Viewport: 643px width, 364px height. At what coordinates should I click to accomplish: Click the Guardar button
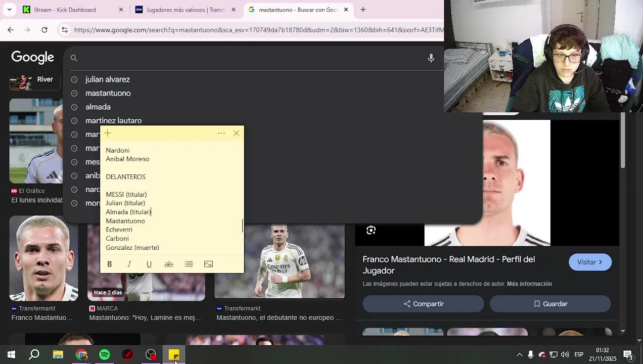tap(550, 304)
